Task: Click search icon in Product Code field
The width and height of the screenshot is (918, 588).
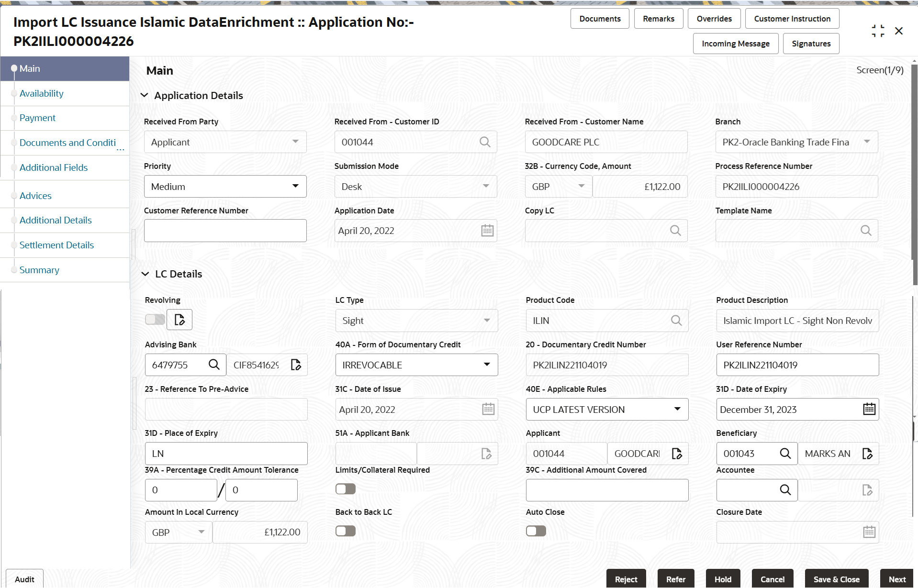Action: click(x=676, y=321)
